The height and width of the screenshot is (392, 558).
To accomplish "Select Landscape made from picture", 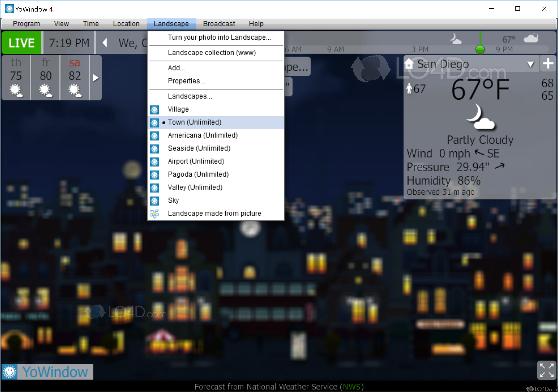I will [216, 213].
